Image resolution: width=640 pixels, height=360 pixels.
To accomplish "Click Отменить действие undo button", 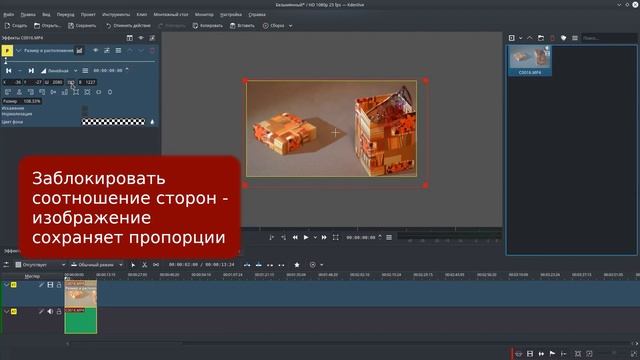I will [x=128, y=25].
